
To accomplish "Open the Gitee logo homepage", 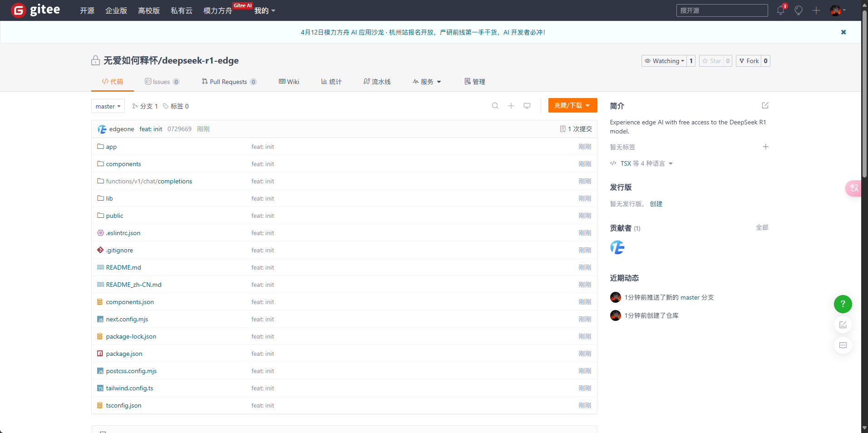I will (x=35, y=10).
